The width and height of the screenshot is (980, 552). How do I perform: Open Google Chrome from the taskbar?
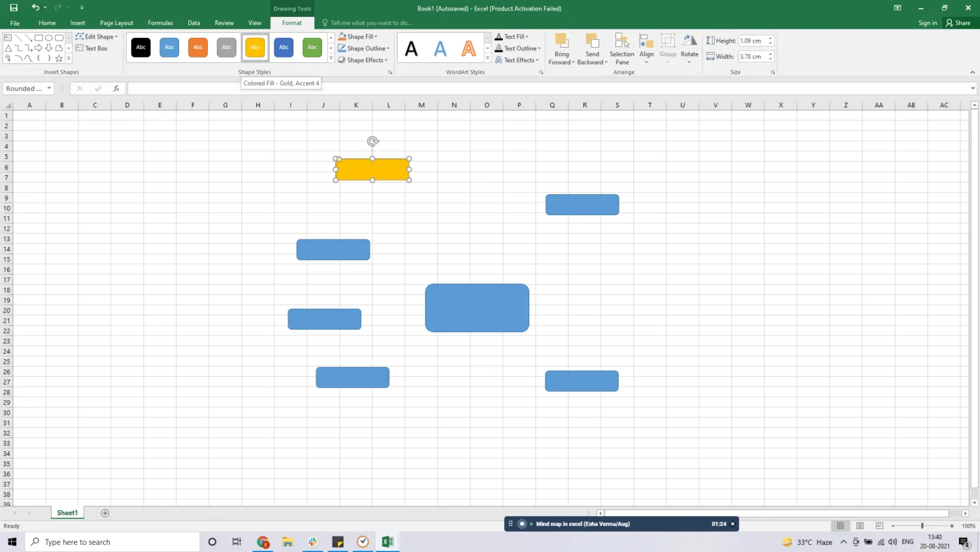click(x=262, y=541)
